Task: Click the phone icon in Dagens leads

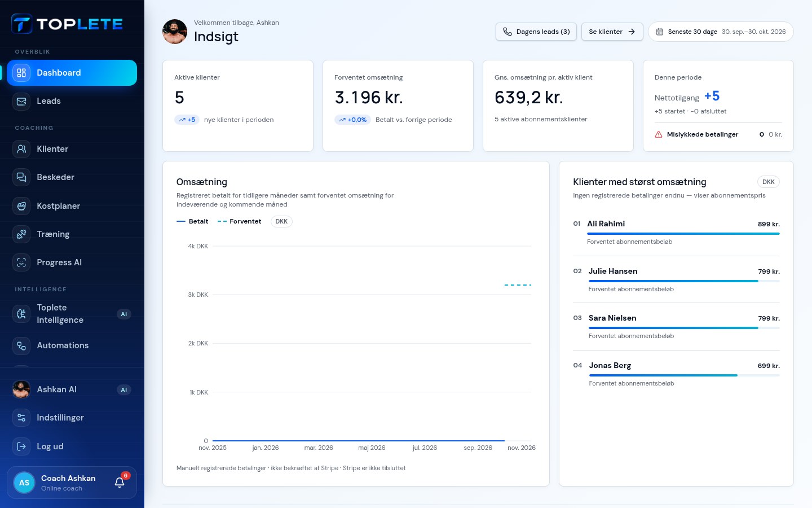Action: (507, 32)
